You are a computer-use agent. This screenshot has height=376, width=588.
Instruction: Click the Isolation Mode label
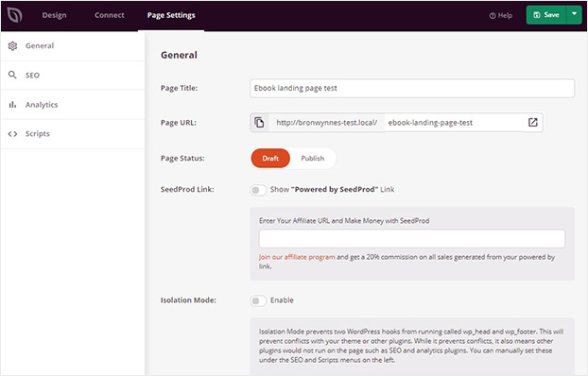(188, 300)
